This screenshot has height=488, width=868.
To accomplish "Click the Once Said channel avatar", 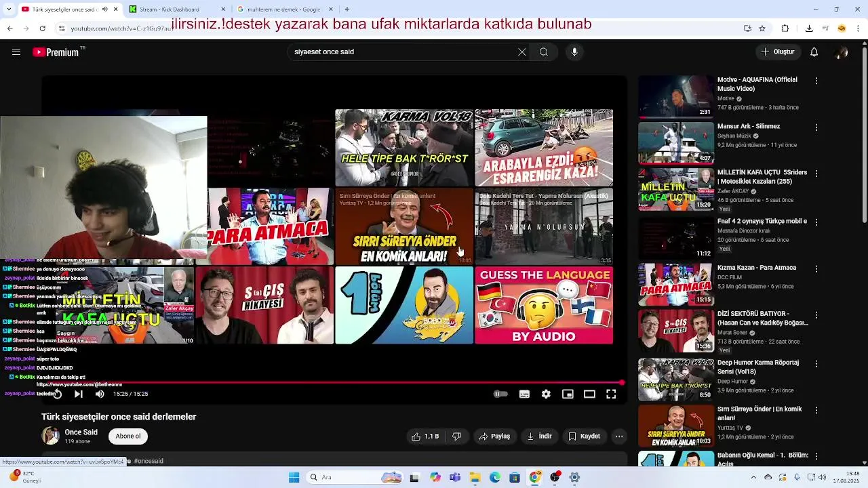I will [x=50, y=436].
